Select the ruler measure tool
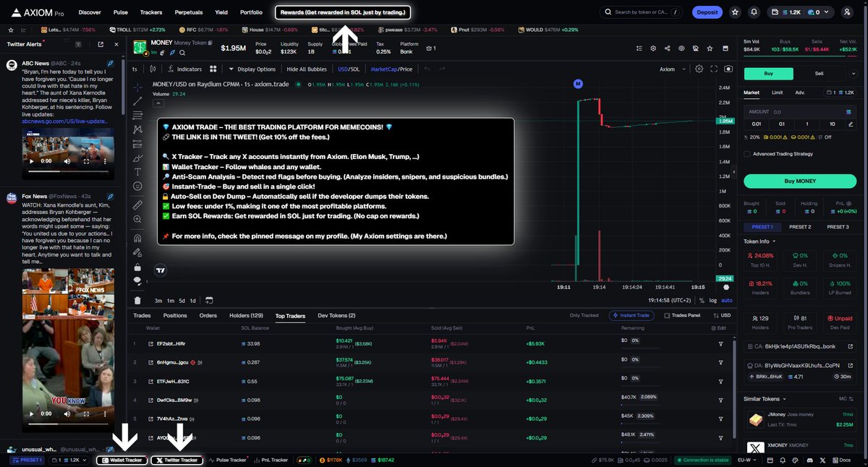This screenshot has height=467, width=868. point(137,205)
